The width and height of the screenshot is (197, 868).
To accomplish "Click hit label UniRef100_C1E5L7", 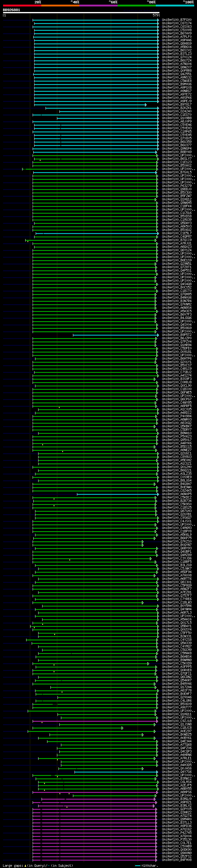I will [x=177, y=233].
